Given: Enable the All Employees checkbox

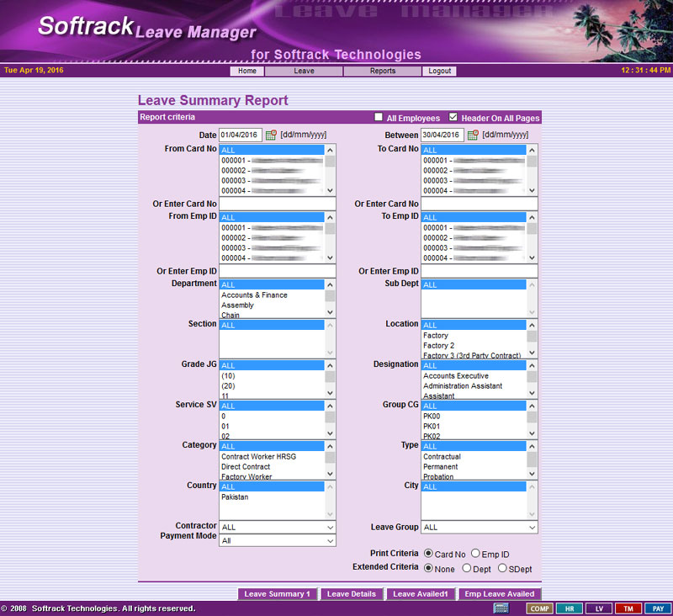Looking at the screenshot, I should [379, 118].
